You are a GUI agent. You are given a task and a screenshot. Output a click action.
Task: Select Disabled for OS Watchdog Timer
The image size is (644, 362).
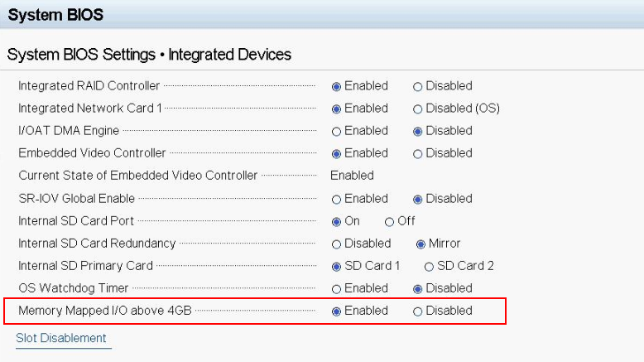(x=418, y=288)
